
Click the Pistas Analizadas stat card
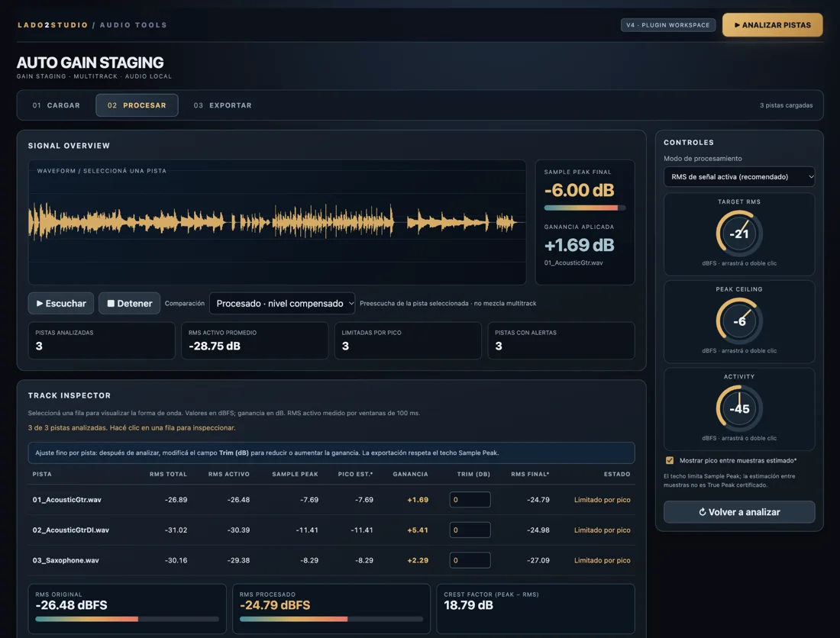tap(102, 340)
